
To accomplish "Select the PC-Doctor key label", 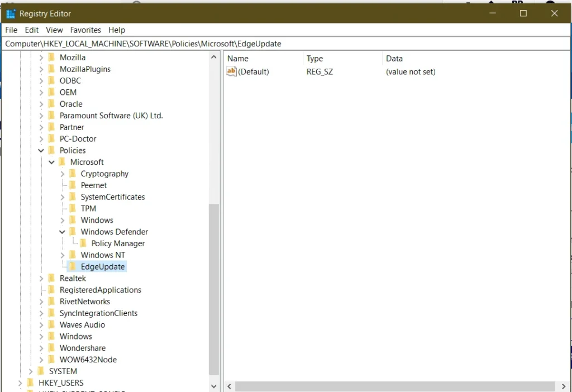I will (x=78, y=139).
